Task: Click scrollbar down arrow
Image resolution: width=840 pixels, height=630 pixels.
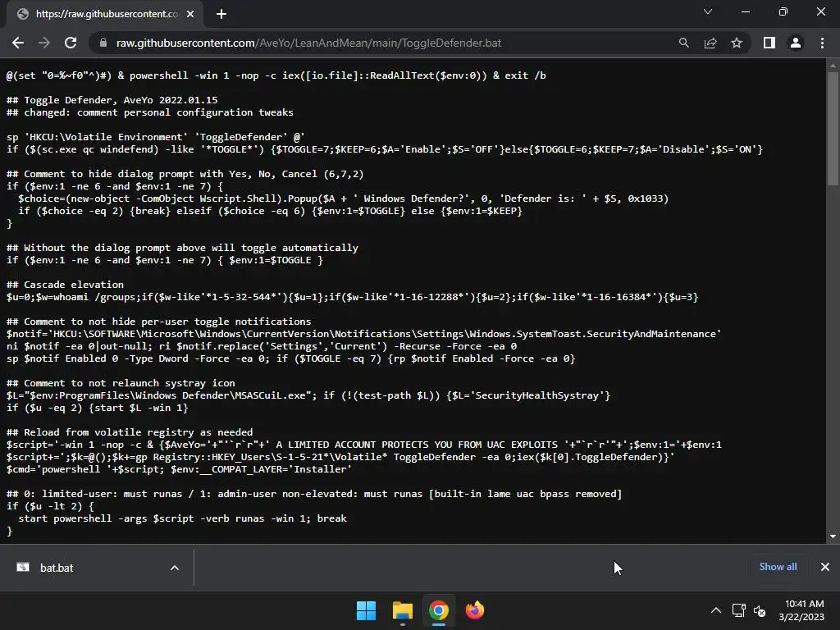Action: (x=833, y=536)
